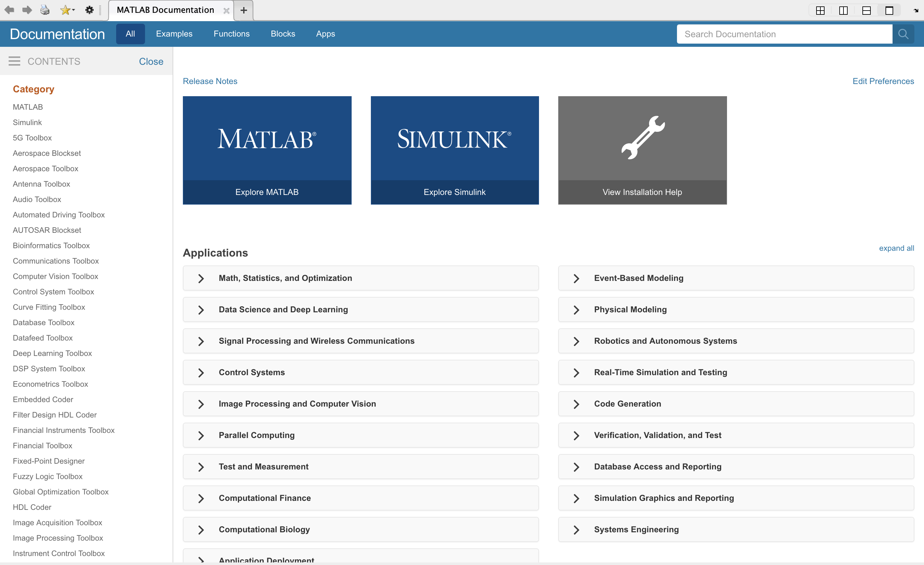Expand the Physical Modeling section

(736, 310)
